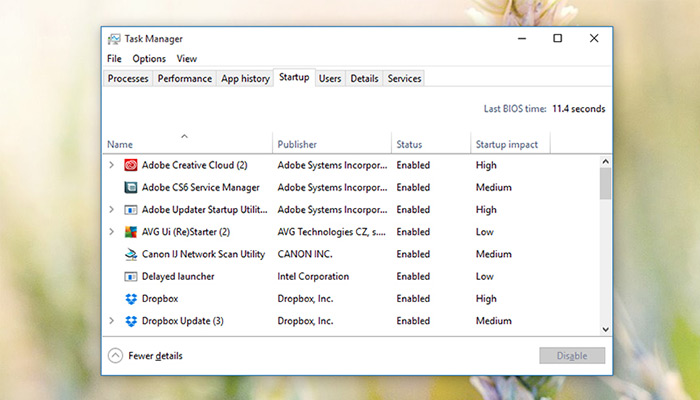Close the Task Manager window

tap(594, 38)
